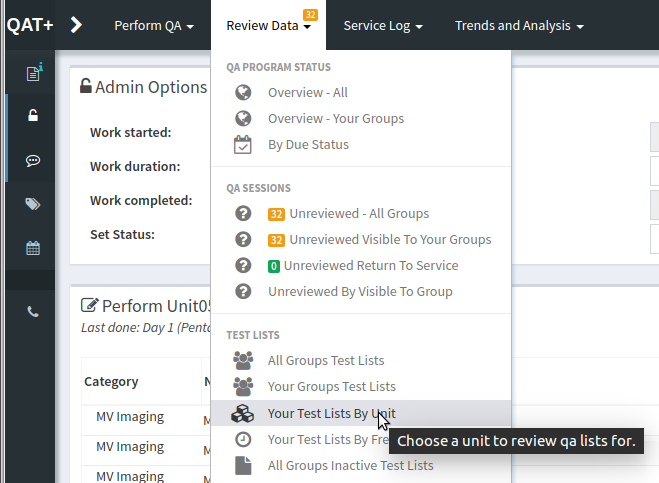
Task: Open Unreviewed By Visible To Group
Action: (360, 292)
